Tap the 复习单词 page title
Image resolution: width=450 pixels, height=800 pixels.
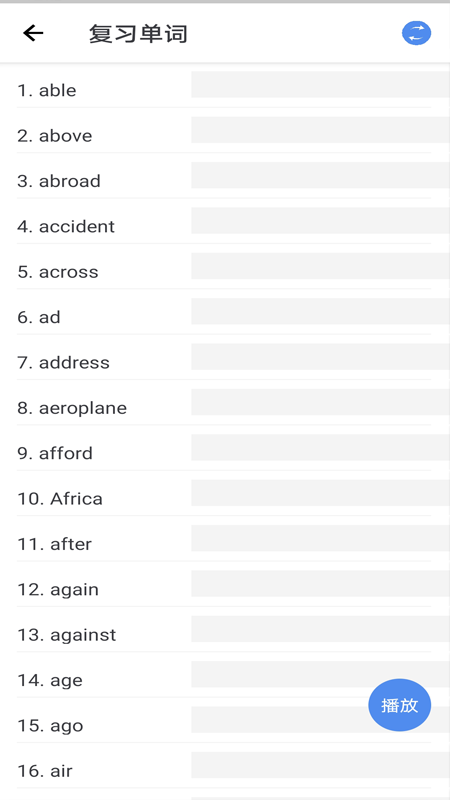click(x=138, y=34)
